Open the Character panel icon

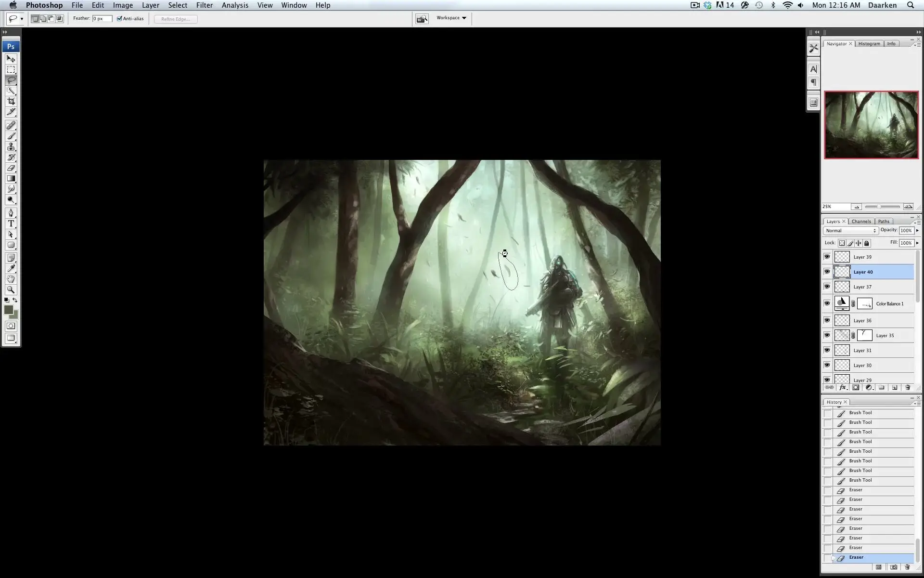coord(813,69)
